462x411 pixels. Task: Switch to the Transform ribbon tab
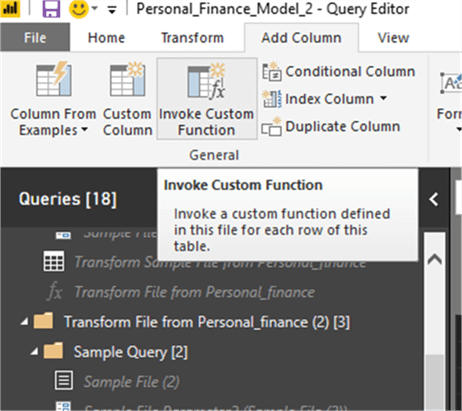pyautogui.click(x=192, y=38)
